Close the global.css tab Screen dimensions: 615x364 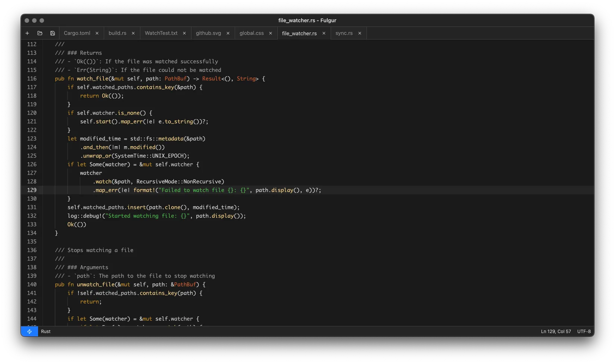(x=271, y=33)
